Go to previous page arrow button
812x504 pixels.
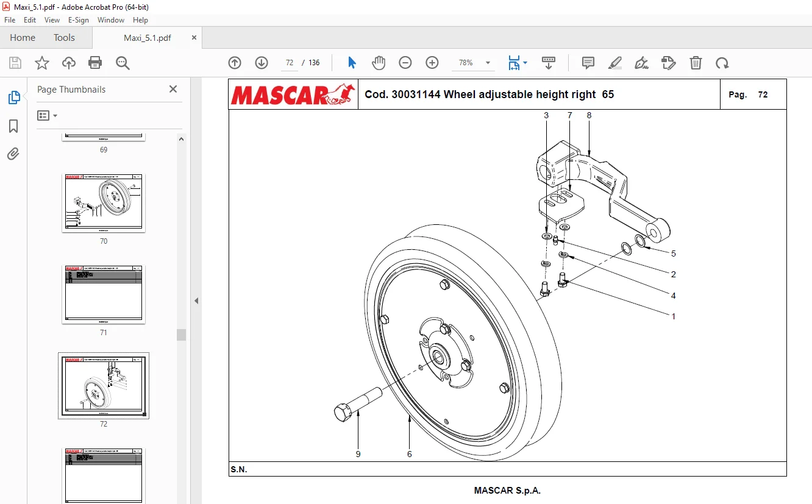click(235, 63)
